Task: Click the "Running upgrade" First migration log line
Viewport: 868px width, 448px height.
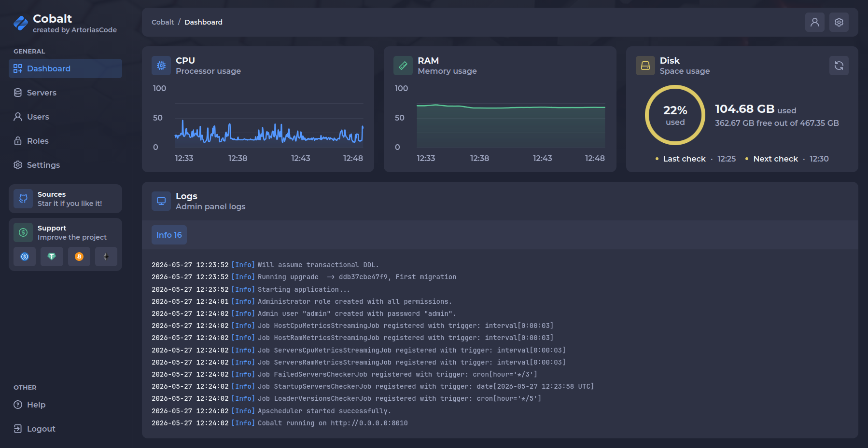Action: point(304,277)
